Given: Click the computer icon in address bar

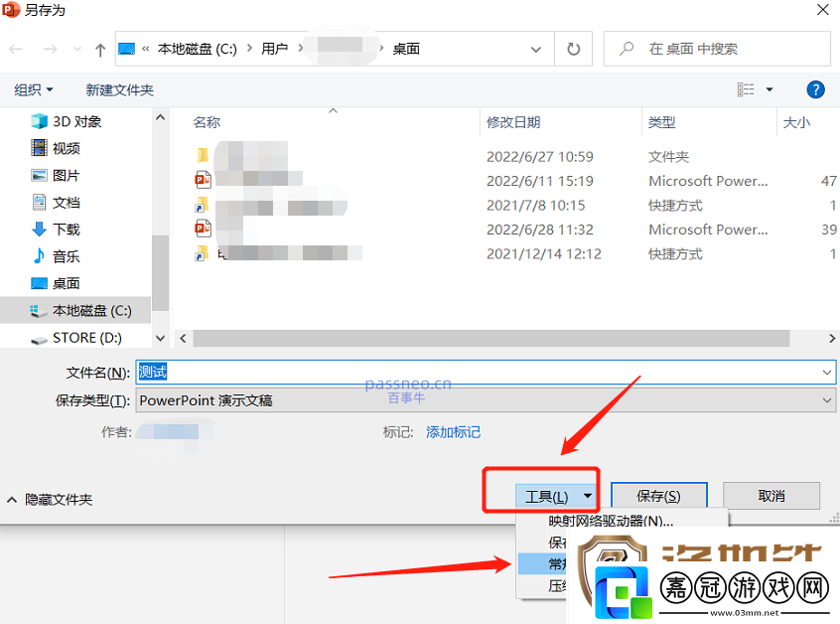Looking at the screenshot, I should [x=126, y=49].
